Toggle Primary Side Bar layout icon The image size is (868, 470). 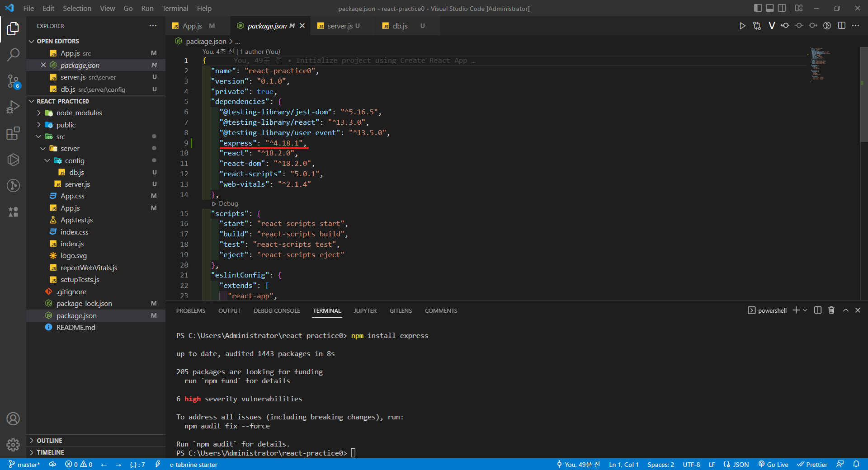coord(758,8)
